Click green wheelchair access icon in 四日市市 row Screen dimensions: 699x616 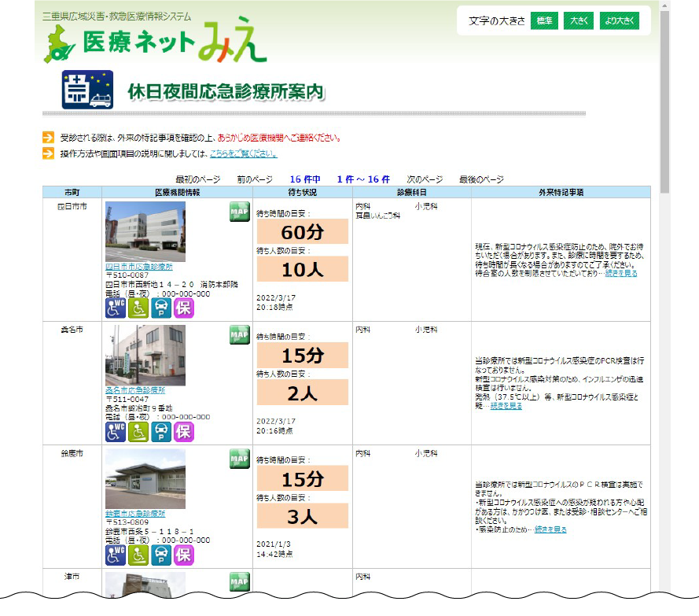tap(138, 308)
